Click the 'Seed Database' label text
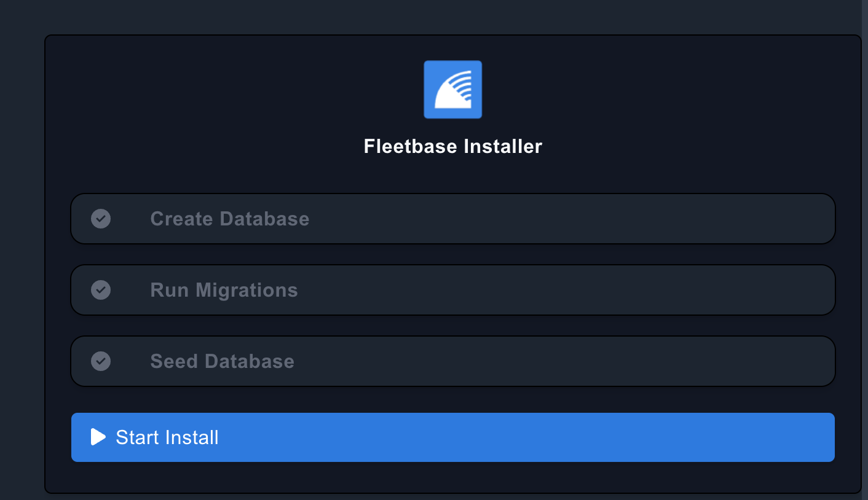Viewport: 868px width, 500px height. tap(222, 361)
